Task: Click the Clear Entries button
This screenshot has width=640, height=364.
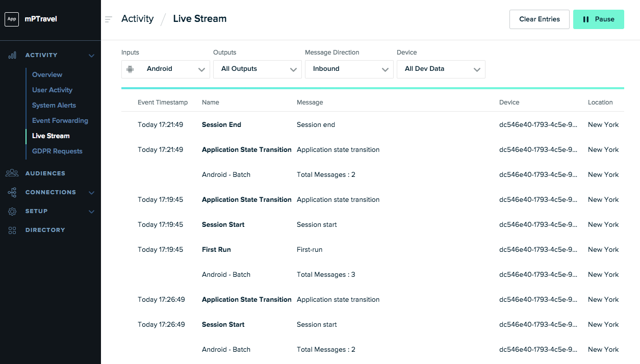Action: pyautogui.click(x=539, y=19)
